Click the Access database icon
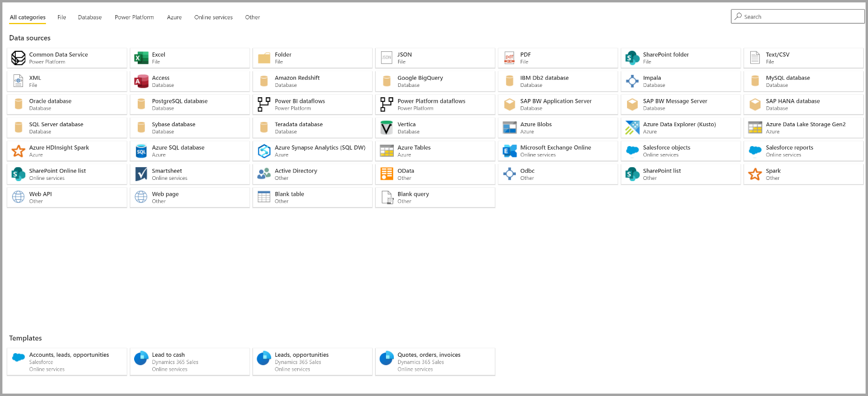The width and height of the screenshot is (868, 396). [x=141, y=81]
